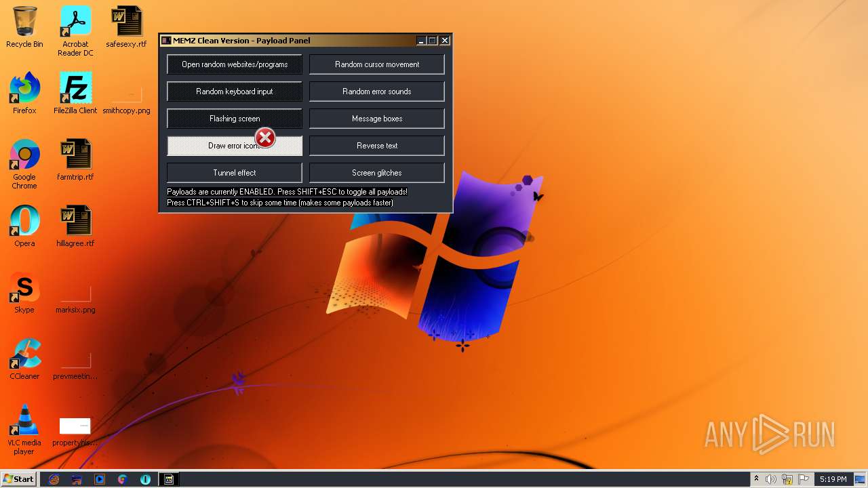868x488 pixels.
Task: Show hidden system tray icons
Action: click(x=757, y=479)
